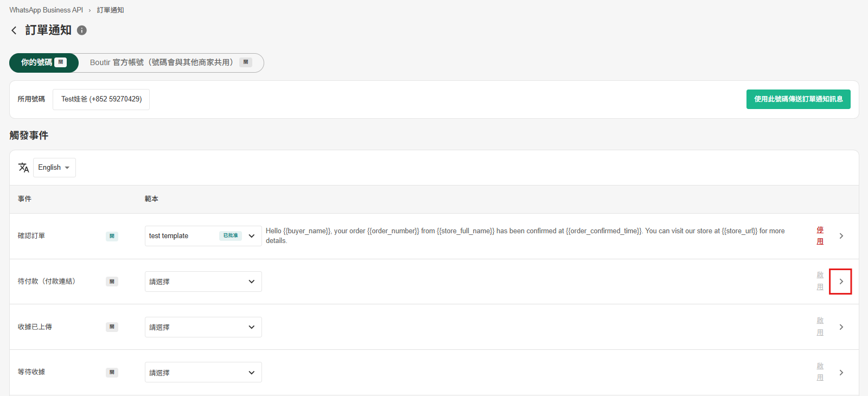Expand 待付款（付款連結） row with right chevron
This screenshot has height=396, width=868.
841,282
